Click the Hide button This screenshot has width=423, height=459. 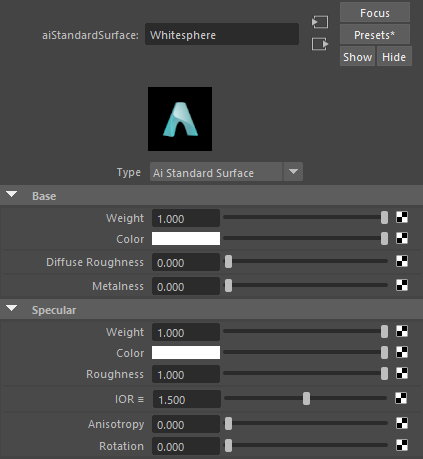[x=394, y=56]
